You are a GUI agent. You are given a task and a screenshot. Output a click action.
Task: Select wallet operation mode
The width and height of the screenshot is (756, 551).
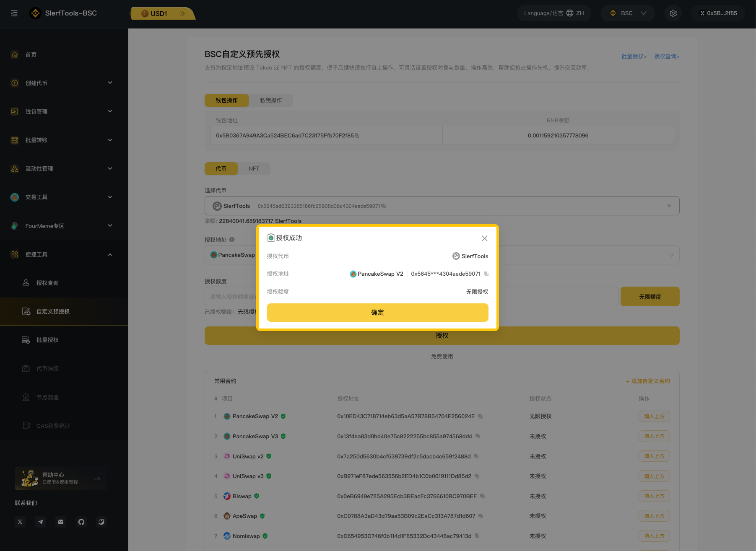[x=226, y=101]
